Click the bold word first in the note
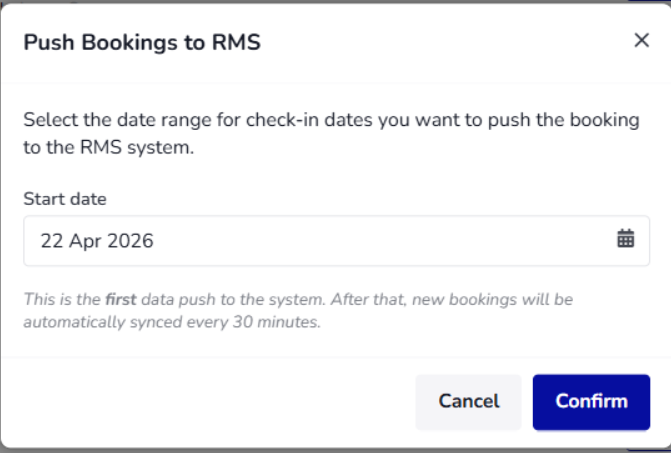The width and height of the screenshot is (671, 453). coord(121,299)
